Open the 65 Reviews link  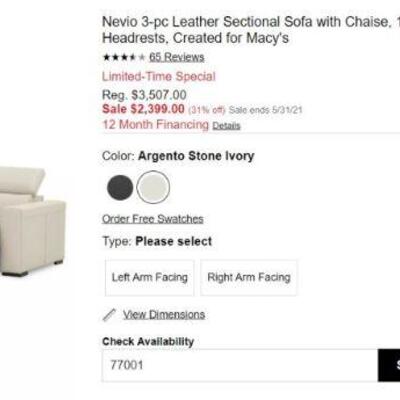pos(177,57)
